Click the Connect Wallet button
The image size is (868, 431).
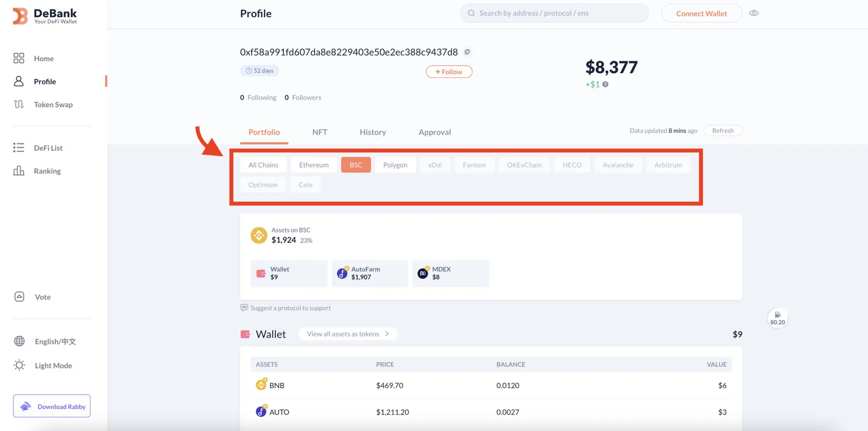coord(701,14)
